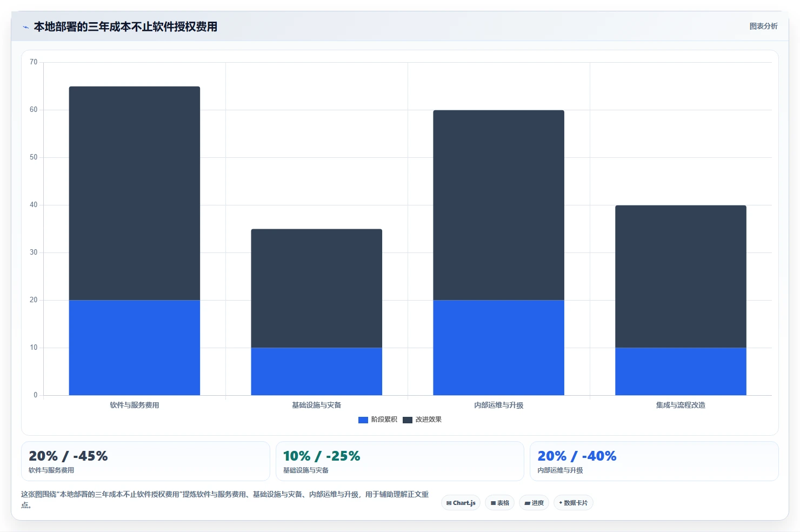Click the chart title 本地部署的三年成本不止软件授权费用
This screenshot has width=800, height=532.
tap(125, 27)
